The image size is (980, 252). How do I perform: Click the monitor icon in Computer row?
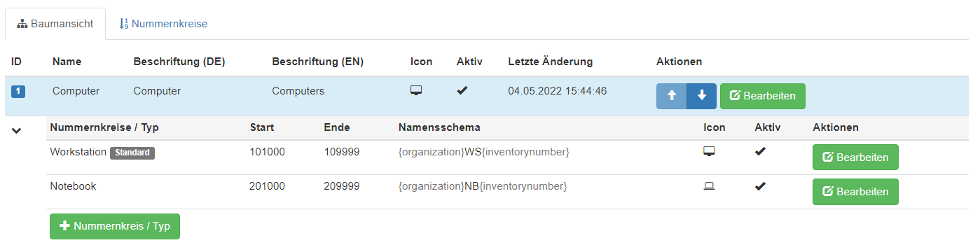tap(415, 91)
